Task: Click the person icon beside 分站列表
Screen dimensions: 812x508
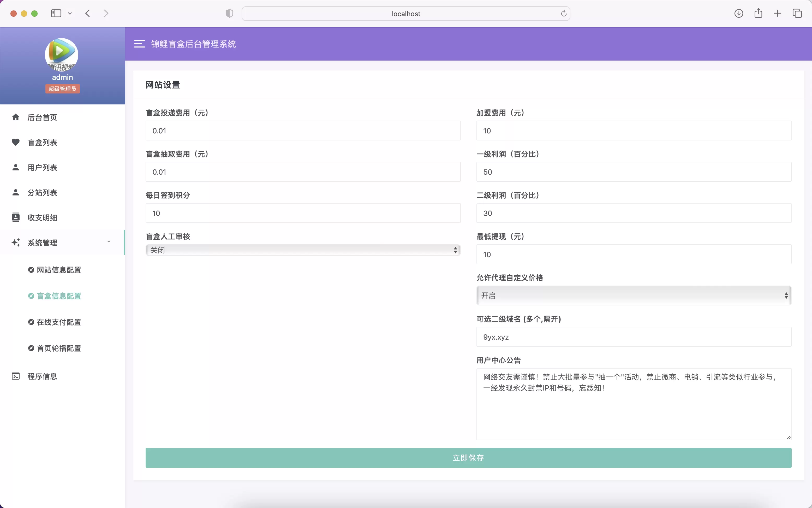Action: point(15,192)
